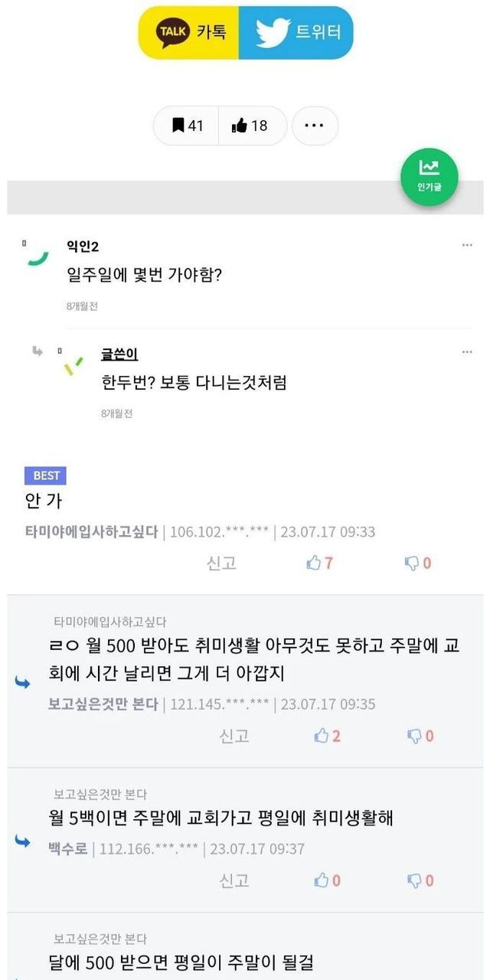Bookmark the post showing 41 scraps
The image size is (490, 980).
[188, 126]
